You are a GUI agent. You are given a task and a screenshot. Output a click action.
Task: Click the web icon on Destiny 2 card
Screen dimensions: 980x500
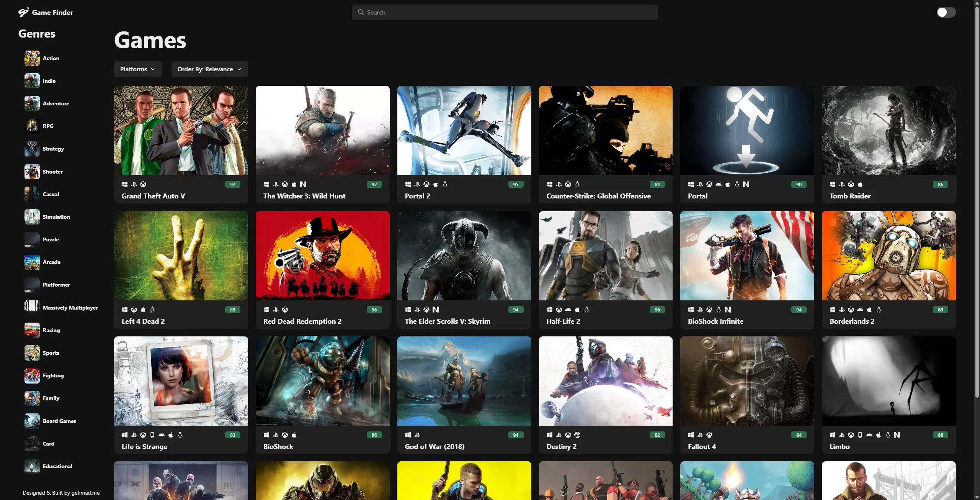pos(577,435)
